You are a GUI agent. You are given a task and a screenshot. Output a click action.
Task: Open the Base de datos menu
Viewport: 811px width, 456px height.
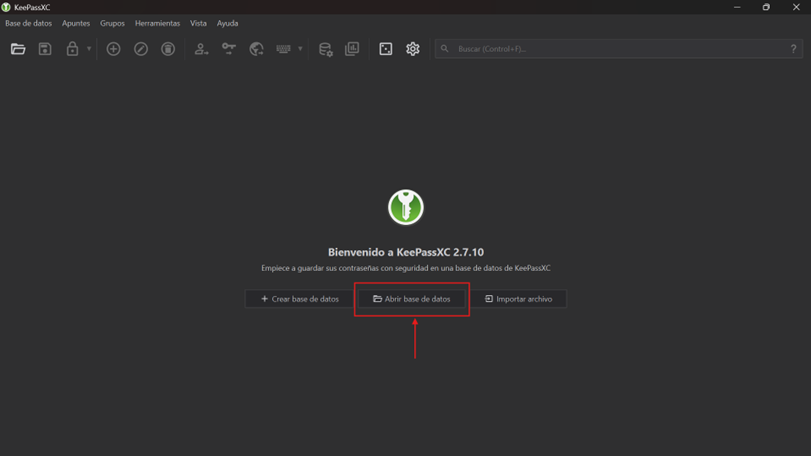click(28, 23)
